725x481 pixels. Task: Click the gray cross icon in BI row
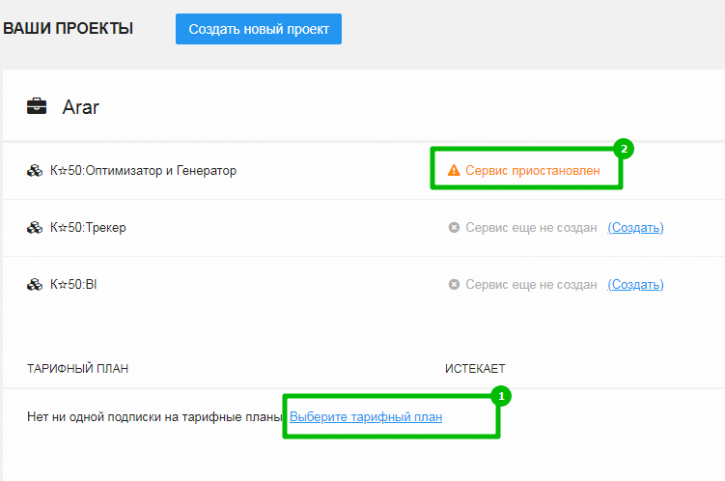click(x=454, y=284)
